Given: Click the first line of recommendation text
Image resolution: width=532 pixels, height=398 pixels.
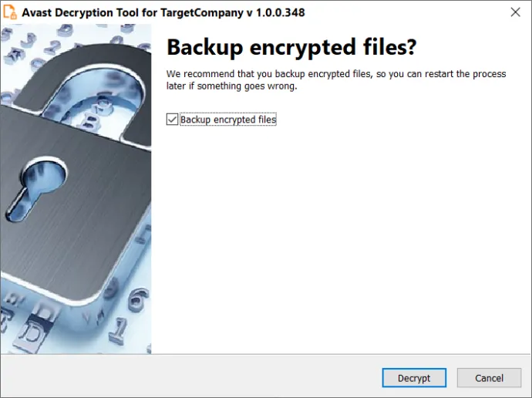Looking at the screenshot, I should [336, 74].
